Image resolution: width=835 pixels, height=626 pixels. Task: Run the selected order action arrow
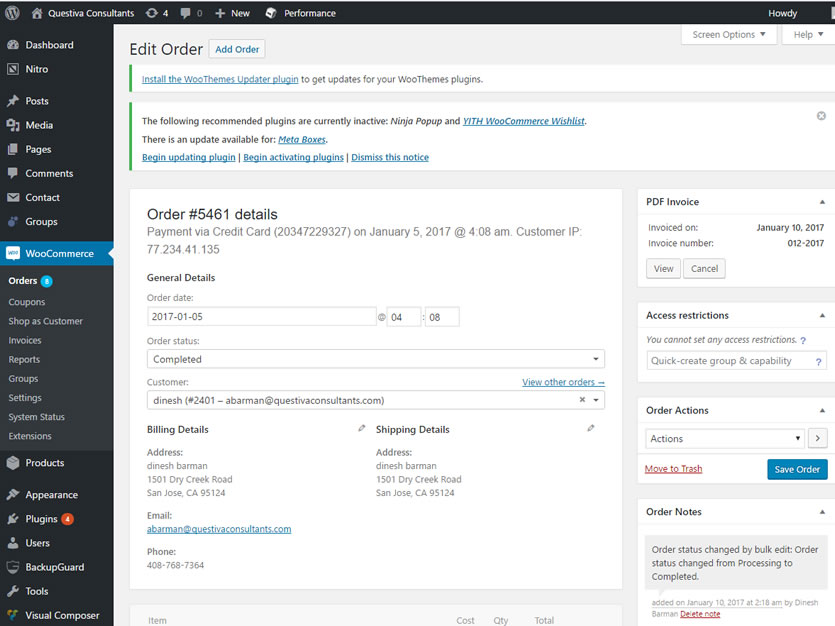coord(817,438)
